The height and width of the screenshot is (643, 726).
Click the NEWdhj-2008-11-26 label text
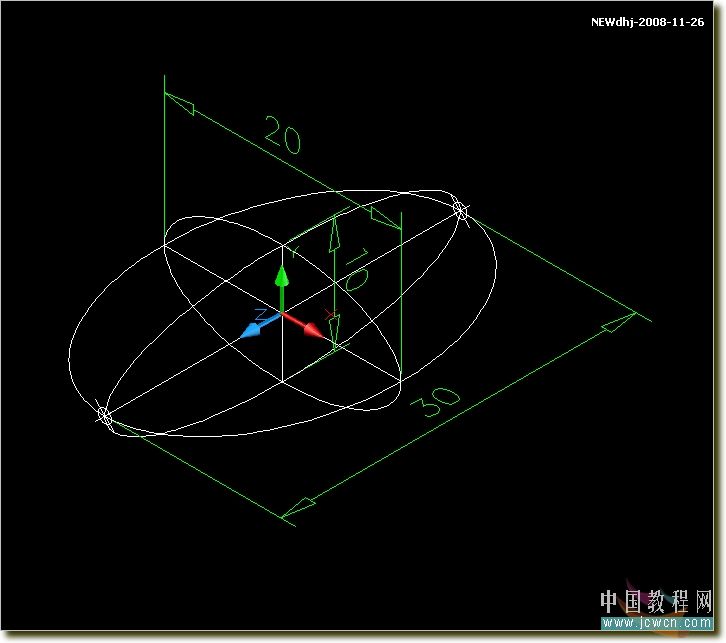647,22
